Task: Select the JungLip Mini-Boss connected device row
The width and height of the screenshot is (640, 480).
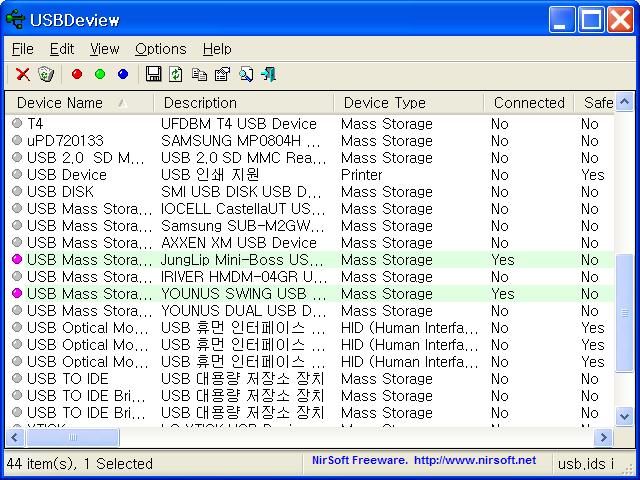Action: 240,260
